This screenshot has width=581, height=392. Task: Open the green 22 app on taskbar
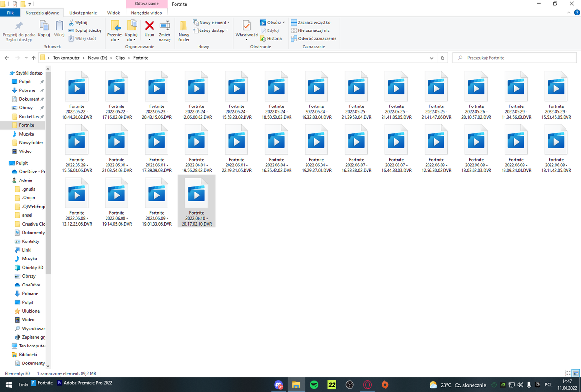332,385
